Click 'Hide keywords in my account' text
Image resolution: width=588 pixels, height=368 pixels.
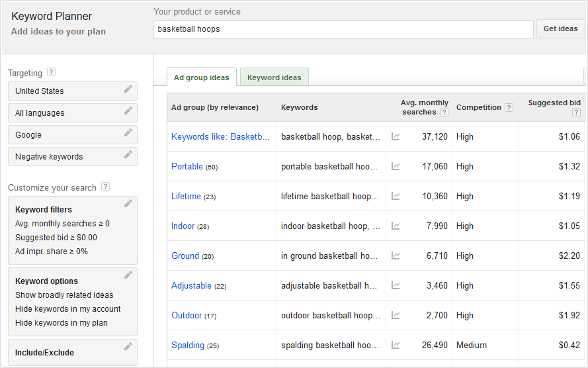click(68, 309)
